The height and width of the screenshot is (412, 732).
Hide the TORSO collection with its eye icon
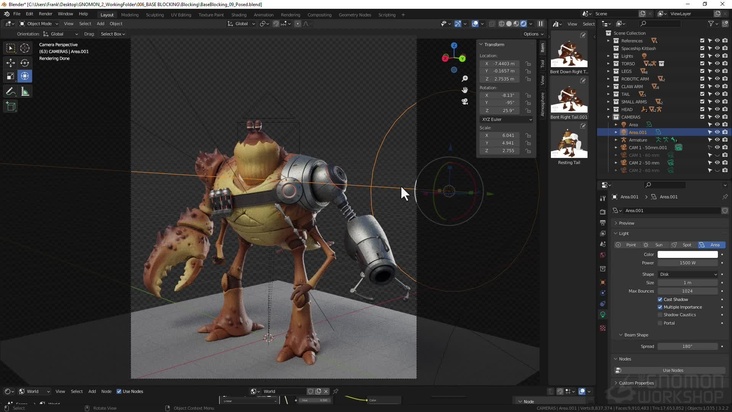[x=717, y=63]
